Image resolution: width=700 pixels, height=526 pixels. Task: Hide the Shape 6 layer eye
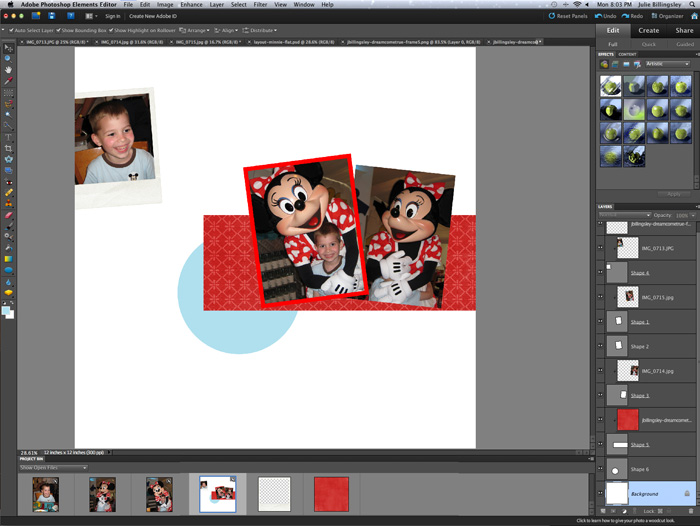pos(600,469)
